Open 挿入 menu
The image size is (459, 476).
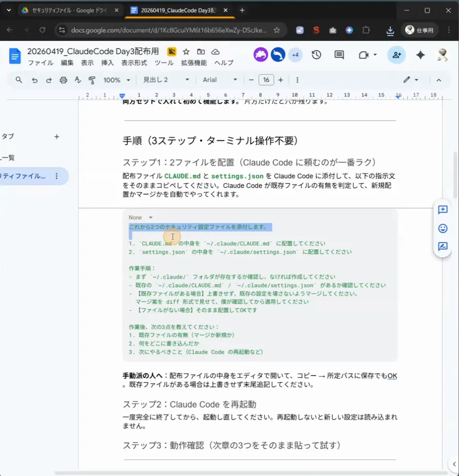point(107,63)
